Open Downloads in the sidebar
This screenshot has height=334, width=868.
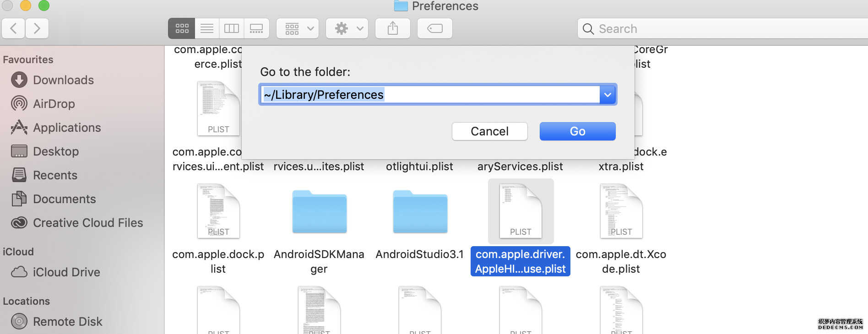[63, 80]
